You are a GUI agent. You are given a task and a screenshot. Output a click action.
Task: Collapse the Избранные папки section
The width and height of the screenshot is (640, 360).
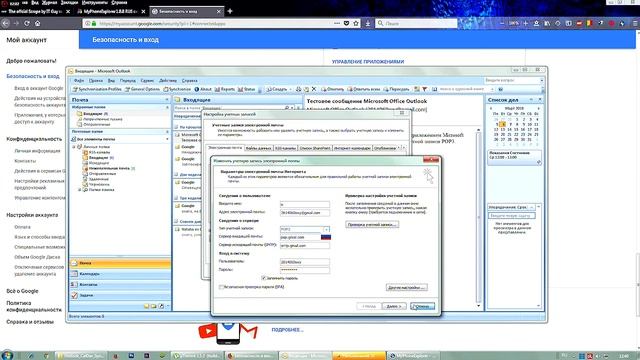(x=167, y=107)
